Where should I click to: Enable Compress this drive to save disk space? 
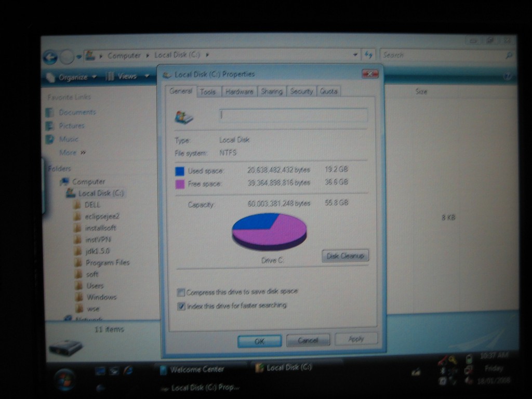pyautogui.click(x=181, y=292)
